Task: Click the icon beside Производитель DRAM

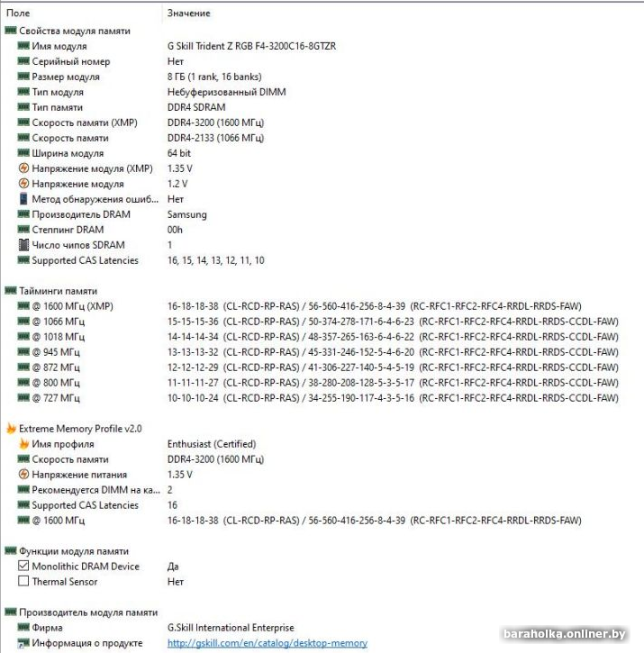Action: point(23,214)
